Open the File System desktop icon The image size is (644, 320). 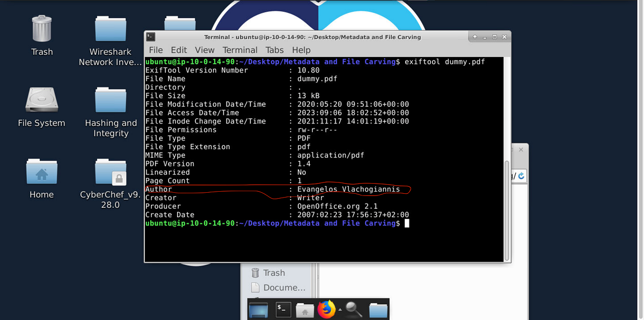(41, 102)
